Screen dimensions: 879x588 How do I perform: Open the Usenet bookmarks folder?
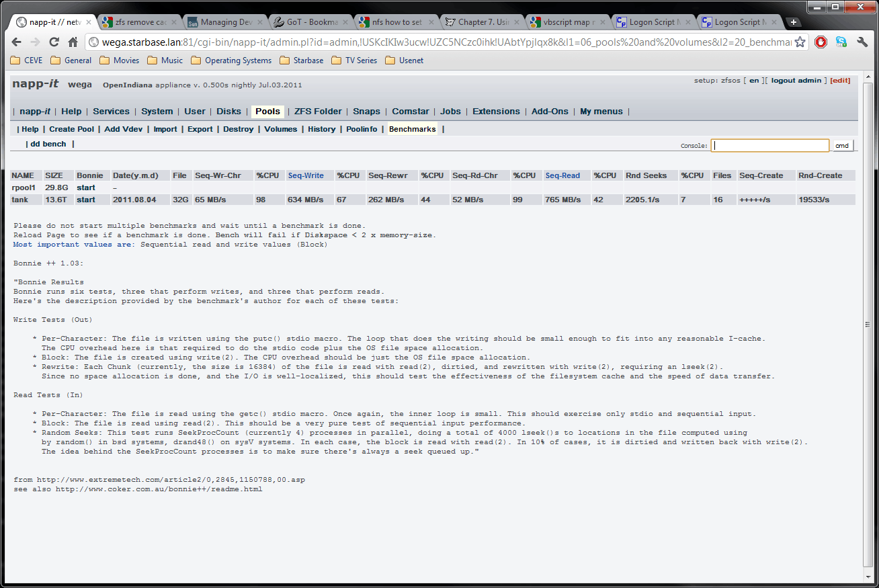point(405,60)
